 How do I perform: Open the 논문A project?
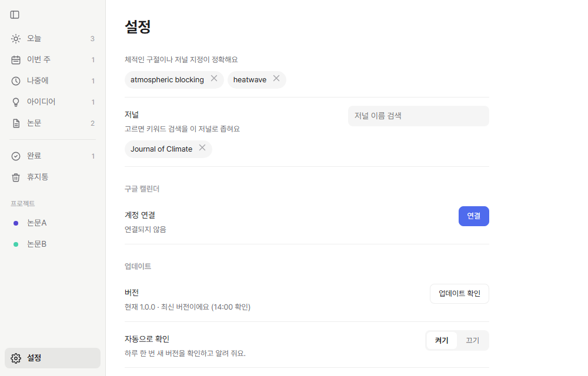[x=52, y=223]
